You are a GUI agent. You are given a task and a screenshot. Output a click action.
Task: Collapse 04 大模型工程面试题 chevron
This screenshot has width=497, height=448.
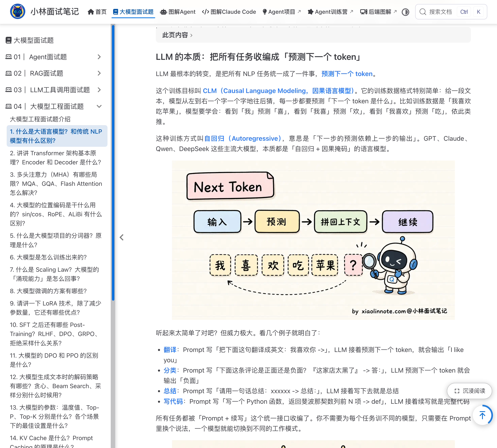99,106
